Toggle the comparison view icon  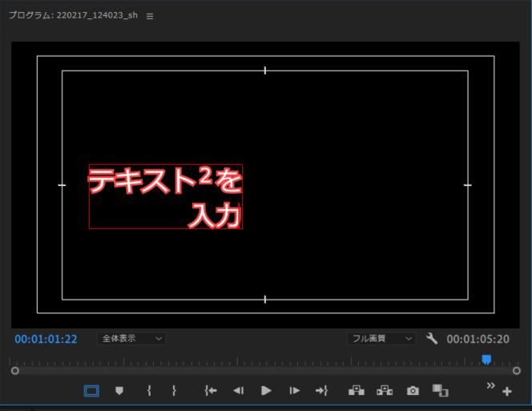point(440,390)
